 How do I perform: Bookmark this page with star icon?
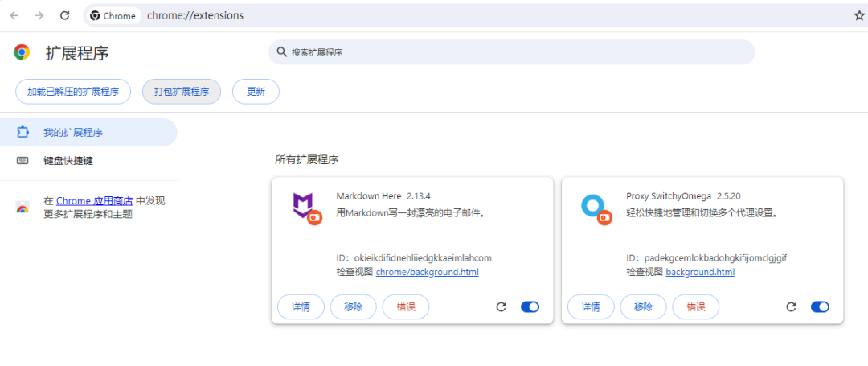tap(858, 15)
